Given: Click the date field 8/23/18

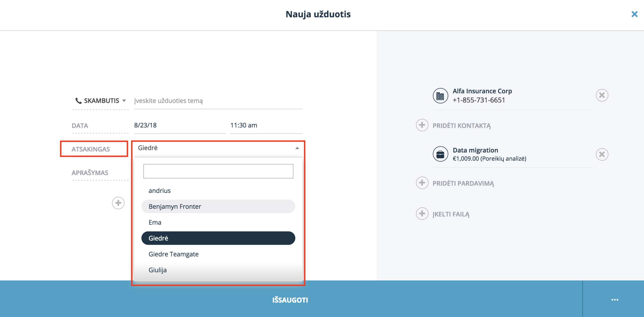Looking at the screenshot, I should point(180,125).
